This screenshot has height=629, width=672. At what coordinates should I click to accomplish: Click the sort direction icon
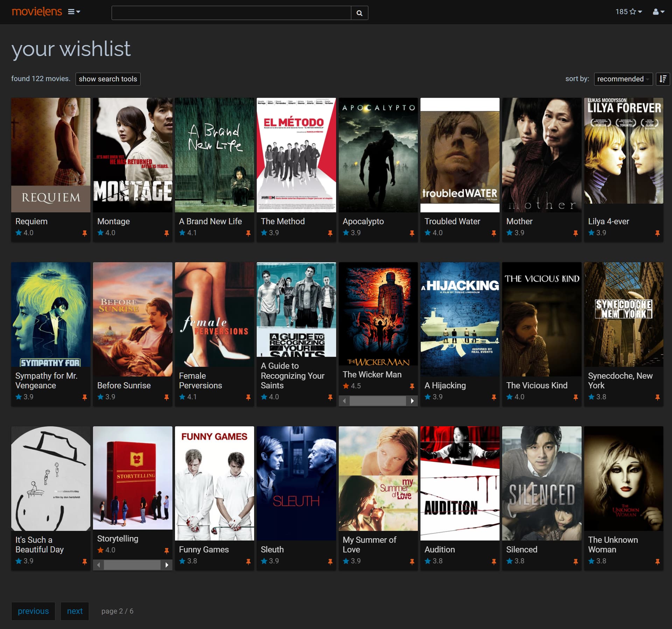pos(663,79)
